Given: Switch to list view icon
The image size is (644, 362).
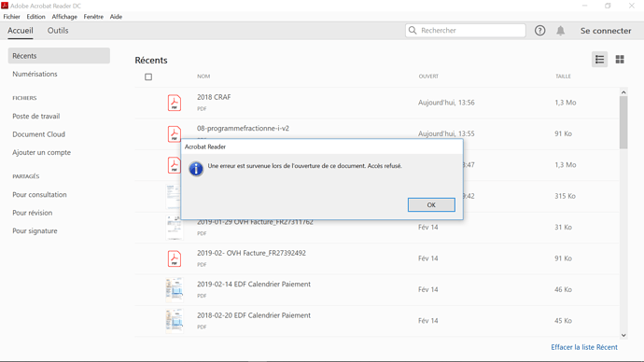Looking at the screenshot, I should click(599, 60).
